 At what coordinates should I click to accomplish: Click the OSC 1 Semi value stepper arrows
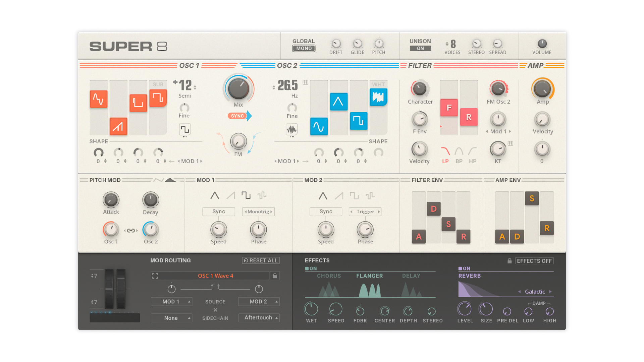[x=195, y=87]
